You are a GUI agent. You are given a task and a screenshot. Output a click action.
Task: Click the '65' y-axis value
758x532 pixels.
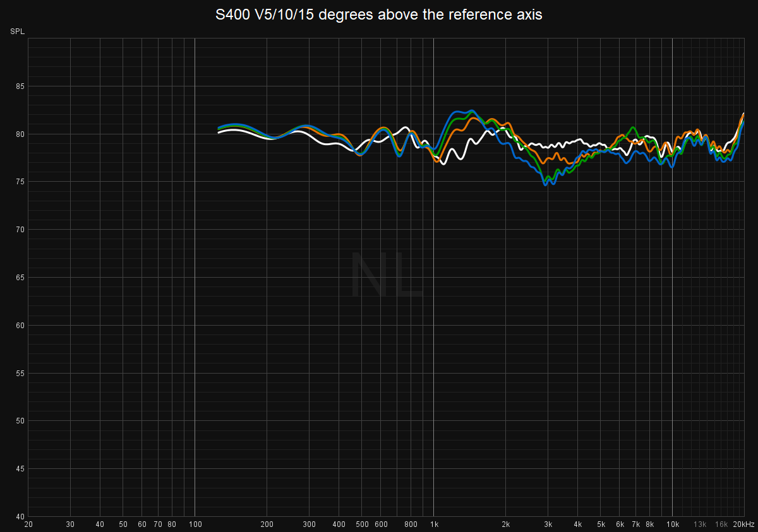(x=20, y=278)
